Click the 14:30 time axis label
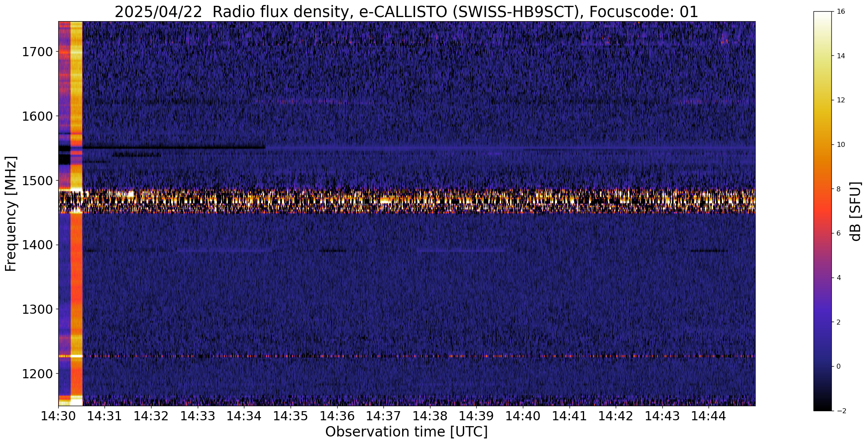 tap(58, 416)
